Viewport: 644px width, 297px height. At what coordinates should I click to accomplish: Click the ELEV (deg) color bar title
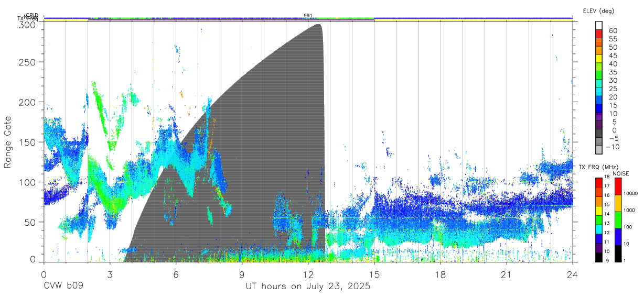point(598,10)
